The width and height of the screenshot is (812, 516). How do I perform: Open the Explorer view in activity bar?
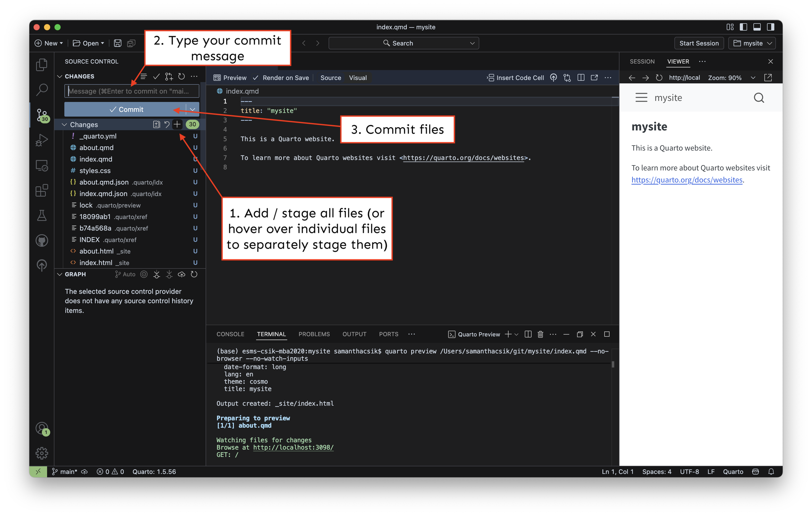pos(42,64)
